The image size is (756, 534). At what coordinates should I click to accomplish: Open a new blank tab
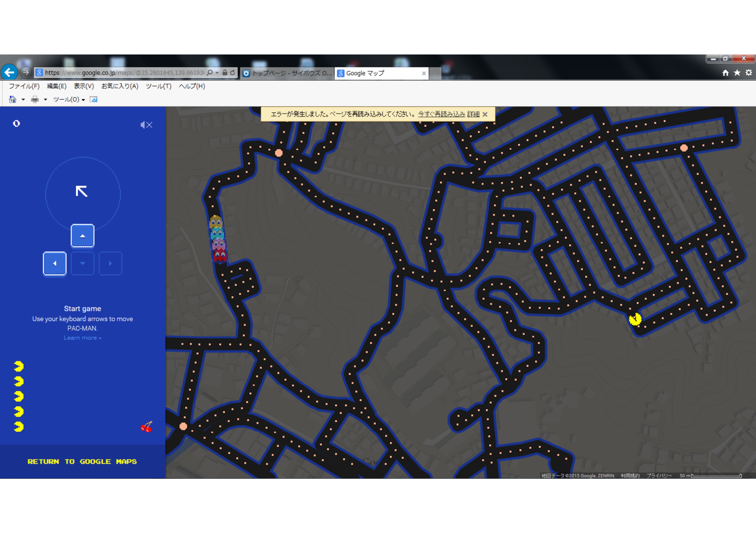[x=435, y=73]
